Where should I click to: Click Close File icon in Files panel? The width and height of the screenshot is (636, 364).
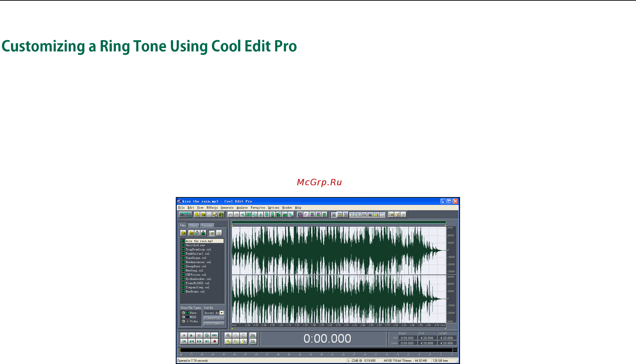(191, 233)
